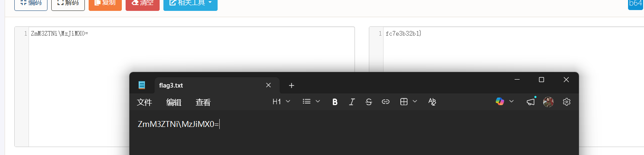Add a new Notepad tab
This screenshot has width=644, height=155.
click(292, 85)
